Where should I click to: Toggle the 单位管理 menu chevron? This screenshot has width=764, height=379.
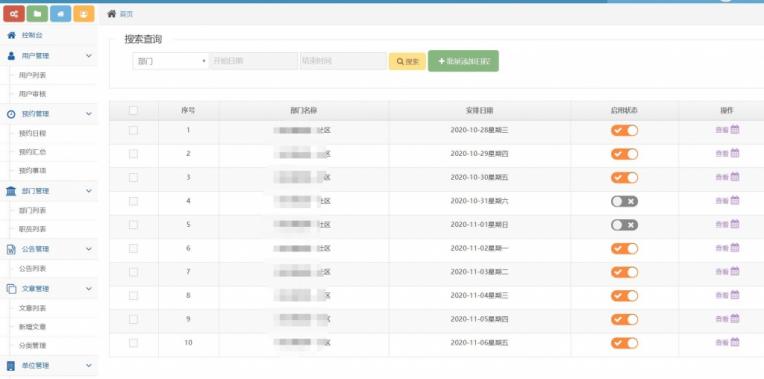pos(89,365)
